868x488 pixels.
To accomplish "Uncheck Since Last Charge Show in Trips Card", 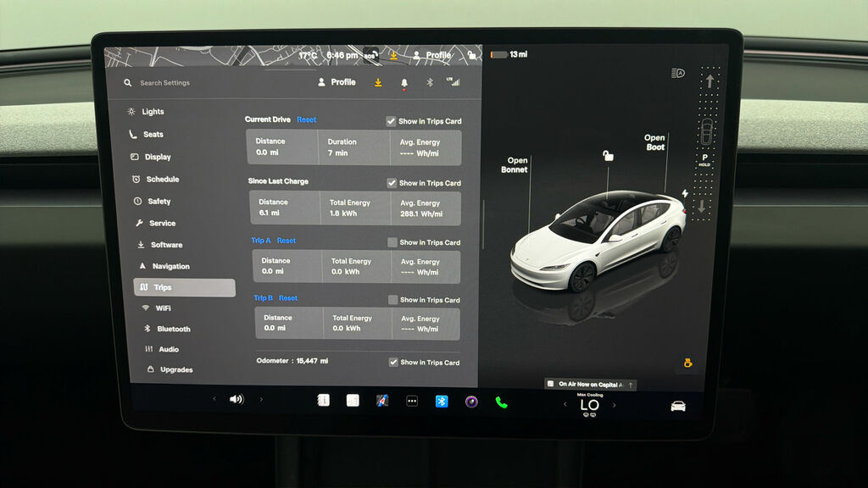I will click(x=392, y=183).
